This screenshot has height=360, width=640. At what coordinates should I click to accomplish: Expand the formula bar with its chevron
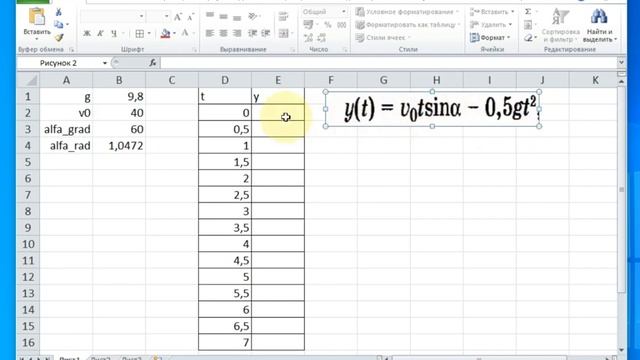click(x=621, y=62)
